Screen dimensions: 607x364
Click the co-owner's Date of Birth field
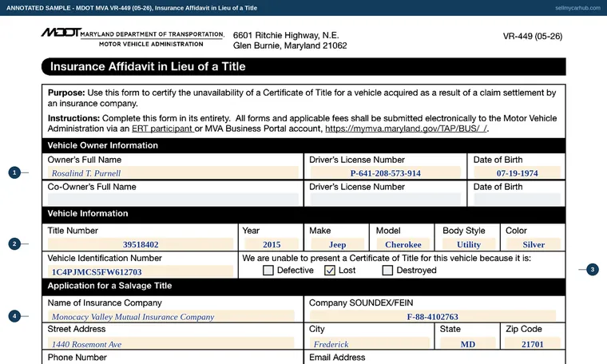518,199
